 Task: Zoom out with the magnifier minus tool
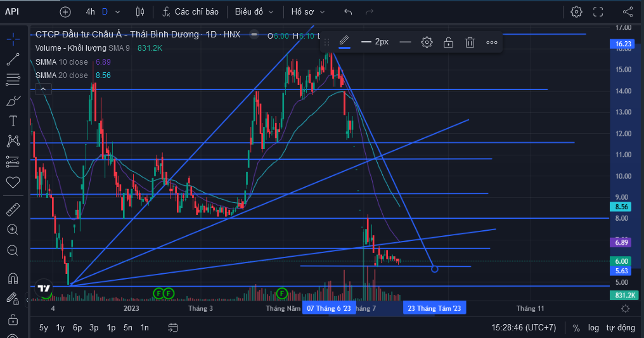tap(13, 250)
